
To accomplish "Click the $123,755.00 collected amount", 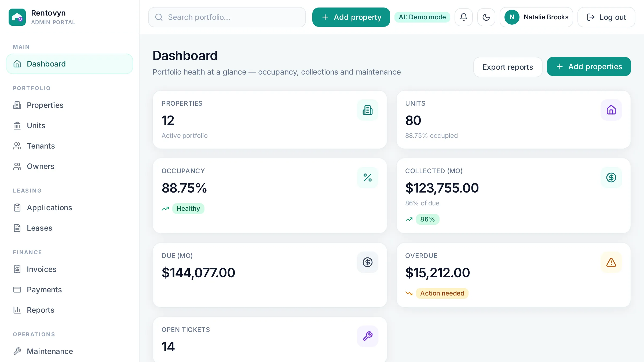I will coord(442,188).
